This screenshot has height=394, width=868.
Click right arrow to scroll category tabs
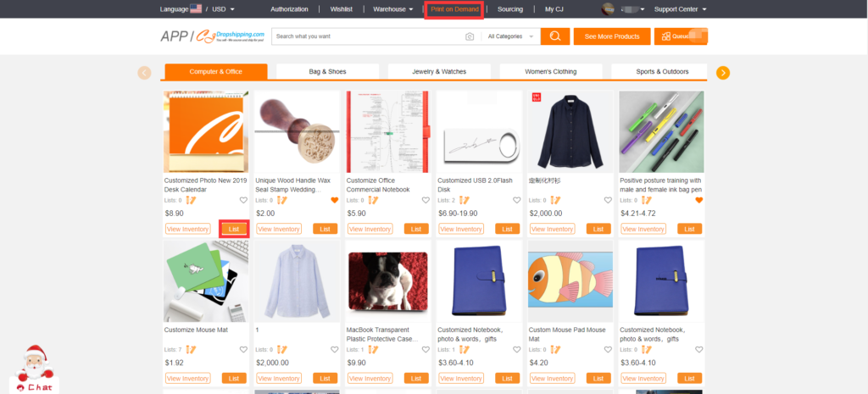pyautogui.click(x=723, y=73)
